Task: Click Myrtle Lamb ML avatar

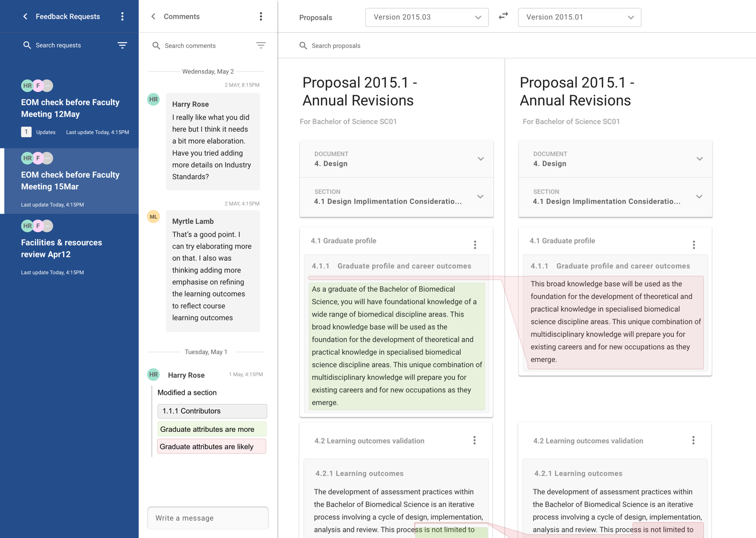Action: point(153,217)
